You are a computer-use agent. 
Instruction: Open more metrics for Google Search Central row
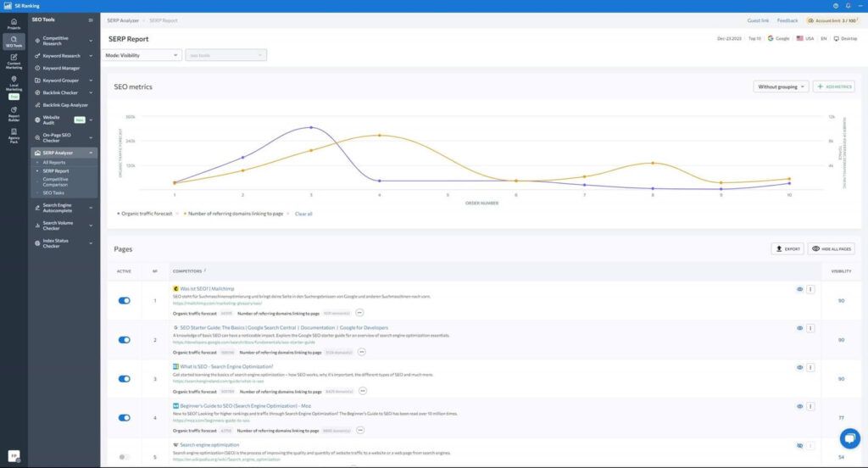(361, 352)
